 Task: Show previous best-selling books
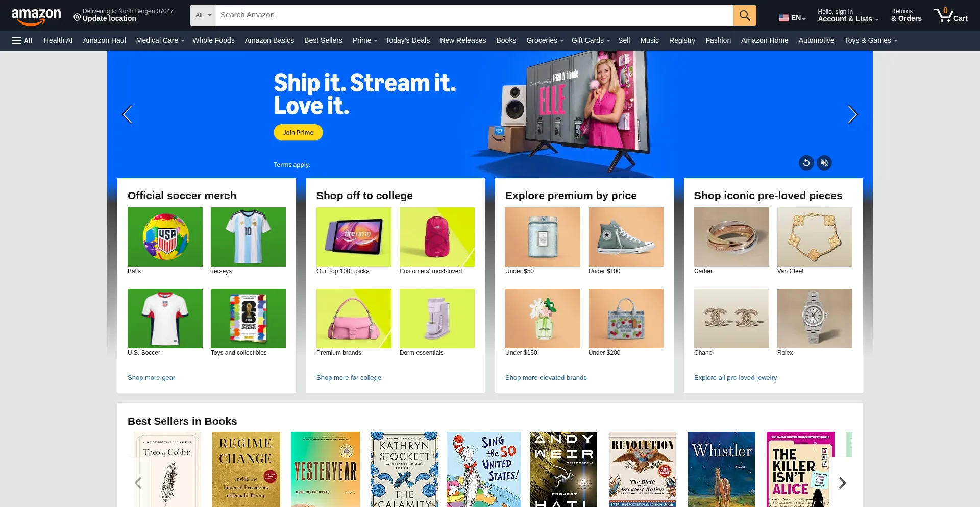tap(138, 482)
